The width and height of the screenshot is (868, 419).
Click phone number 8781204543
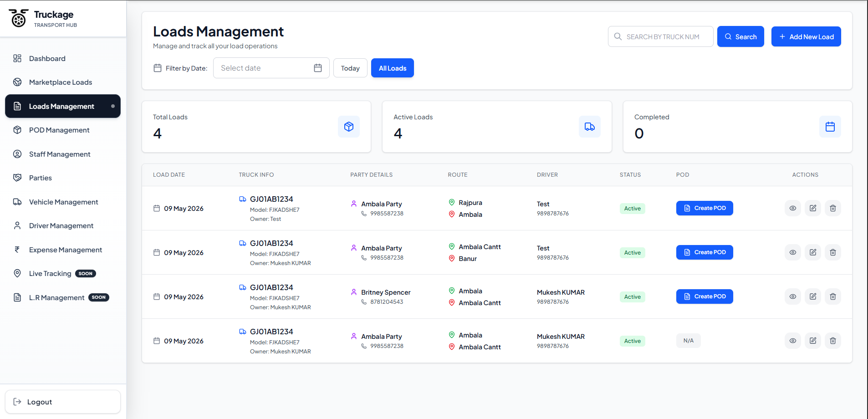pos(387,302)
